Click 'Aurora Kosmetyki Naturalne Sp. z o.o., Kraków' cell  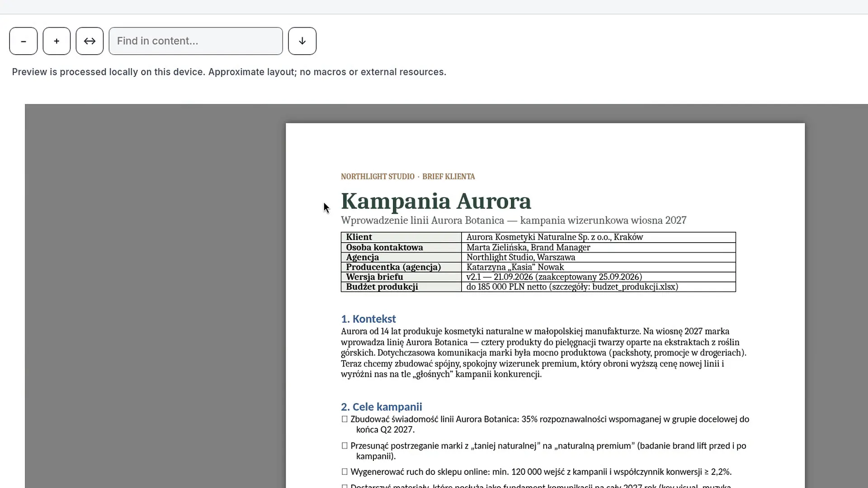[599, 237]
